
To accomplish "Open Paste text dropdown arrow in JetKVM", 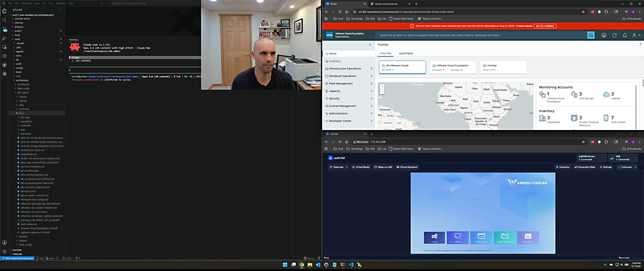I will pyautogui.click(x=347, y=167).
